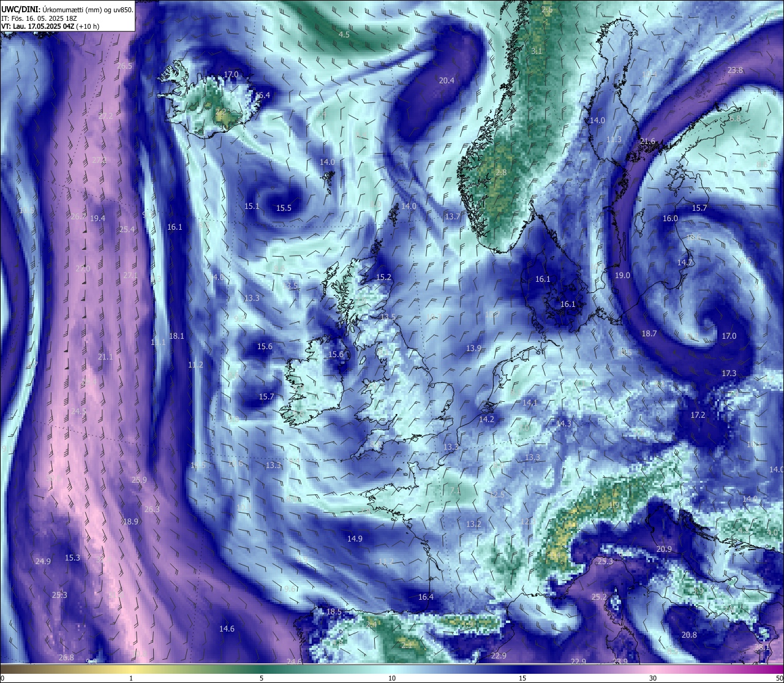The image size is (784, 683).
Task: Pick the map value '13.7'
Action: point(452,217)
